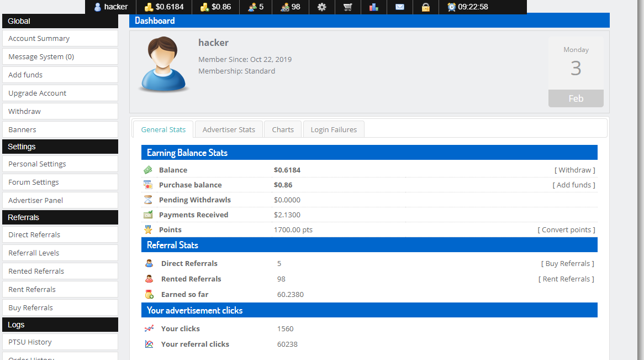Screen dimensions: 644x360
Task: Open Personal Settings in the sidebar
Action: (60, 164)
